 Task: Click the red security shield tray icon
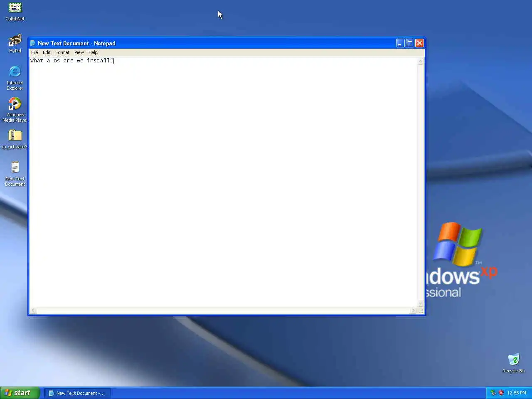tap(501, 393)
